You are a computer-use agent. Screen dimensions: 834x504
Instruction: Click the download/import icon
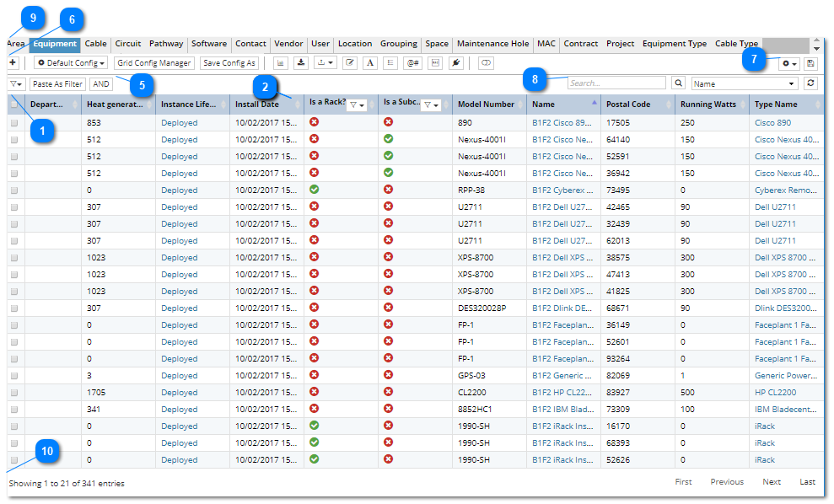pyautogui.click(x=301, y=62)
